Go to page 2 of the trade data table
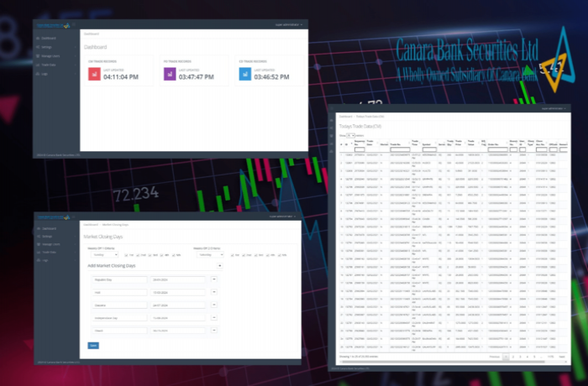588x386 pixels. click(x=513, y=357)
